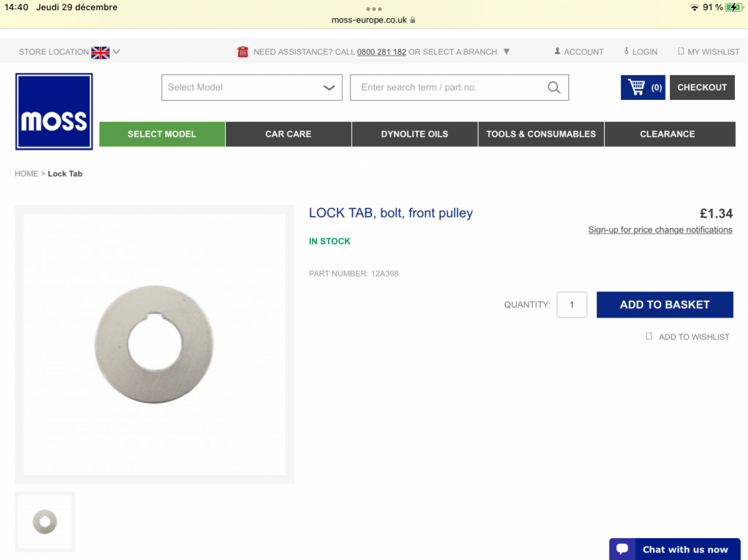This screenshot has width=748, height=560.
Task: Tap the Wi-Fi status icon
Action: pos(695,7)
